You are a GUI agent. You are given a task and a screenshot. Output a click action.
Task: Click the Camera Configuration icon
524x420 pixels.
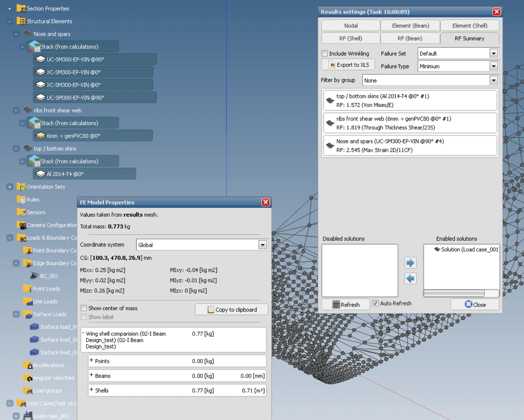22,225
